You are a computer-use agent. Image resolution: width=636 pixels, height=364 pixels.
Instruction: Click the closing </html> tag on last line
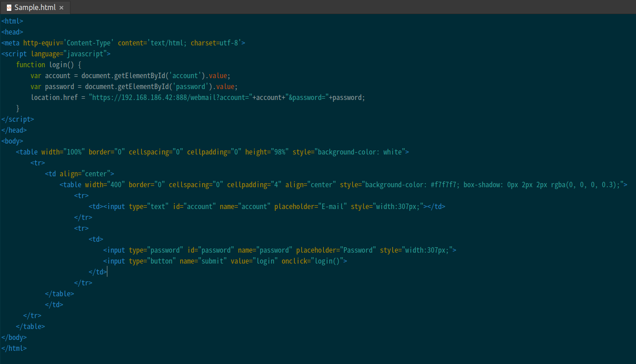pyautogui.click(x=14, y=348)
